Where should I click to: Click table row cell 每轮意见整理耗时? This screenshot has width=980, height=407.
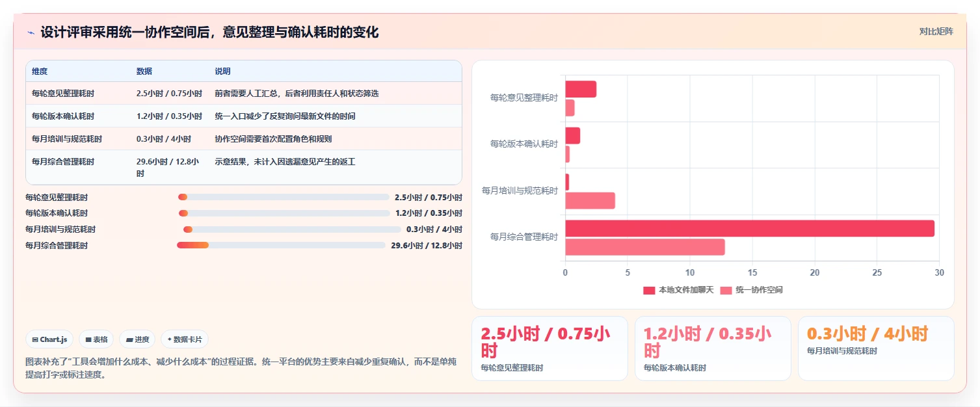point(63,94)
